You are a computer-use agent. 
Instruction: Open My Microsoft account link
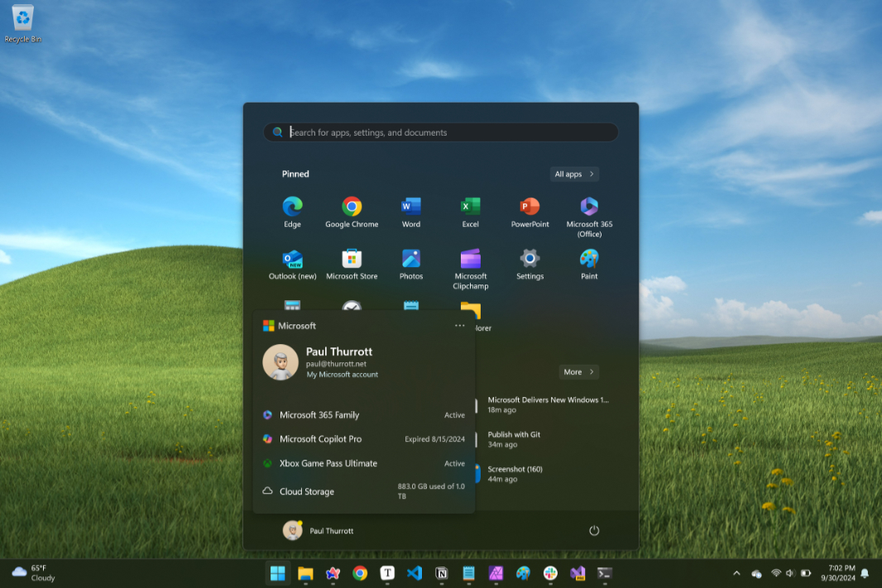pos(342,375)
